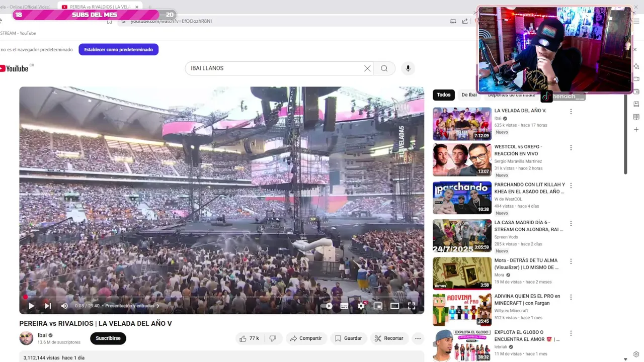Click Sergio Maravilla Martinez channel name
Screen dimensions: 644x362
[x=518, y=161]
